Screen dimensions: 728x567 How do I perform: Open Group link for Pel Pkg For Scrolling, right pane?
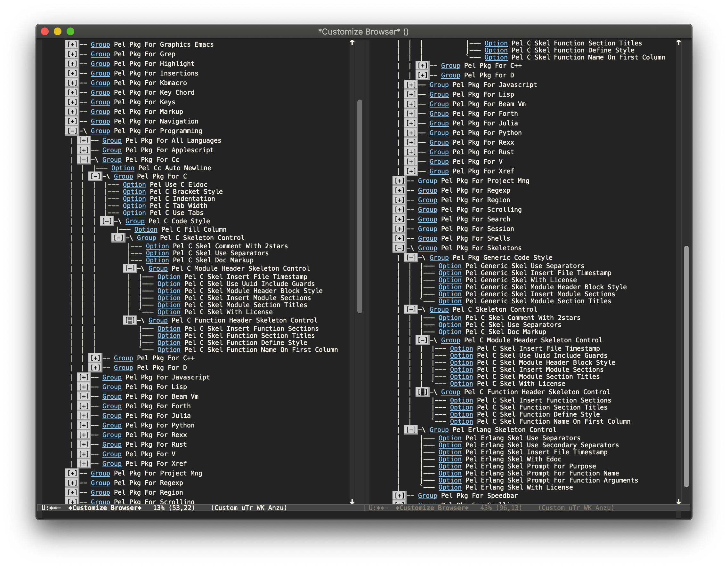pyautogui.click(x=427, y=210)
